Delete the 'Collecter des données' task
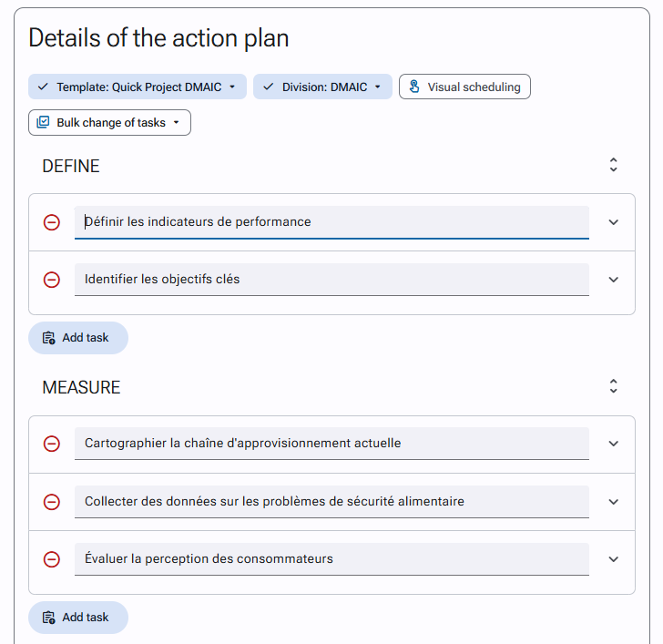The image size is (663, 644). pos(52,502)
